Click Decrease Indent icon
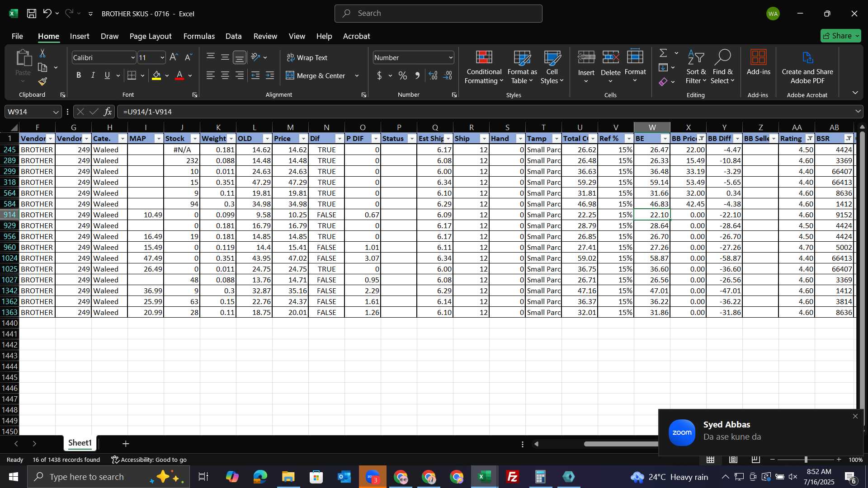The image size is (868, 488). (x=255, y=76)
